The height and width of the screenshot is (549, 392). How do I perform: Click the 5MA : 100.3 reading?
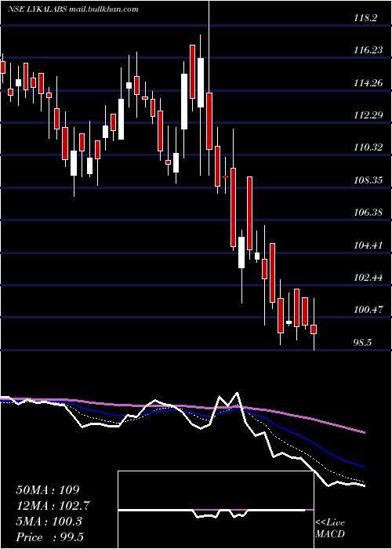pos(49,522)
